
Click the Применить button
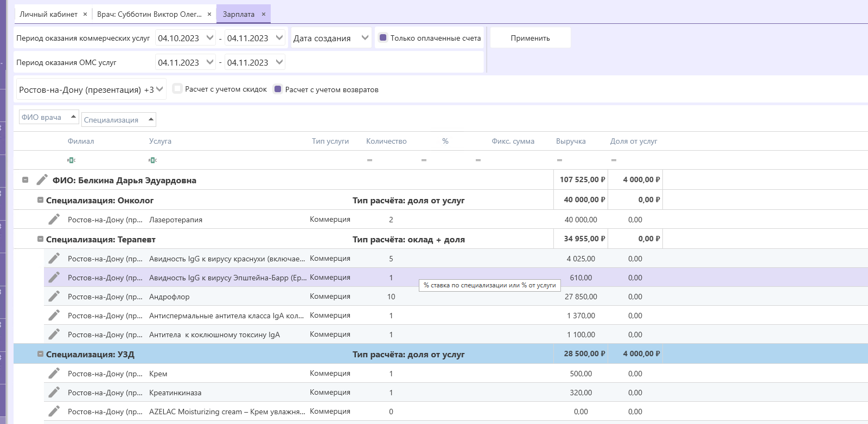[530, 38]
